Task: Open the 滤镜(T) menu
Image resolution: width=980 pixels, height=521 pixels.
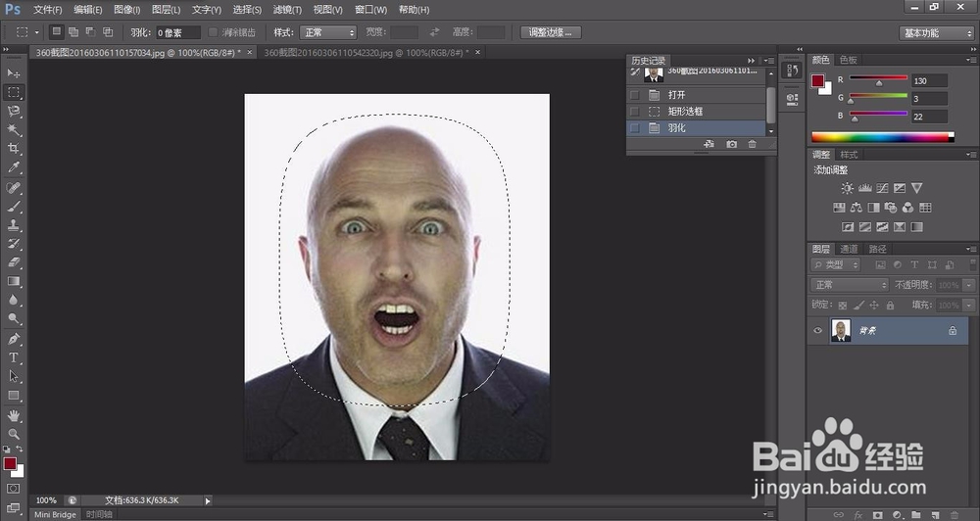Action: click(x=287, y=10)
